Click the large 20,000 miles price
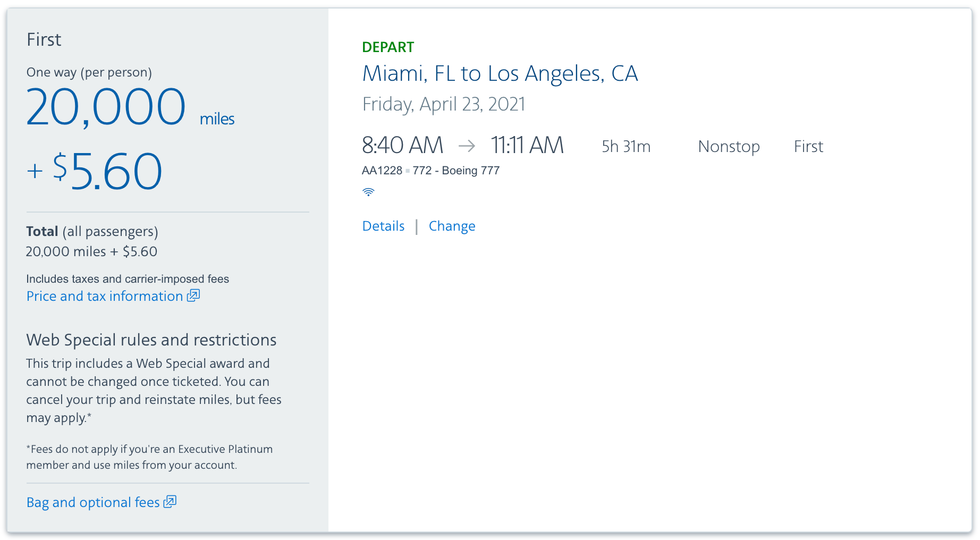The width and height of the screenshot is (980, 540). [x=106, y=107]
